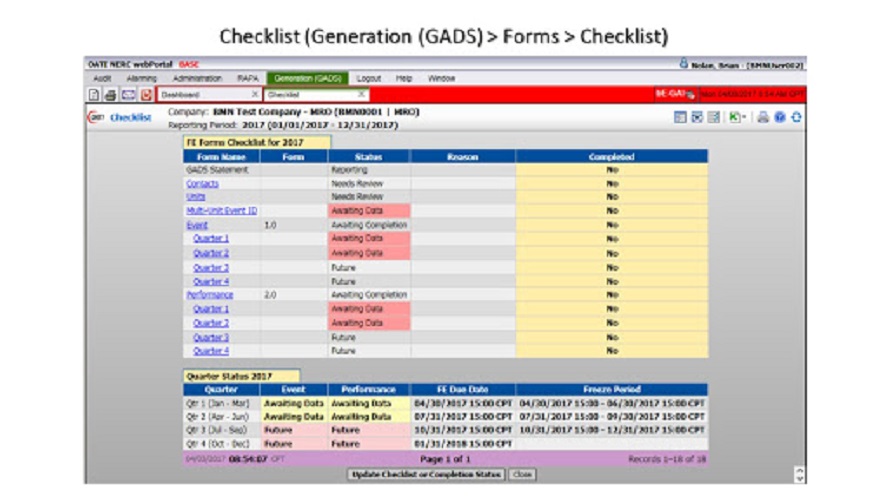Open the Administration menu
890x500 pixels.
[197, 78]
